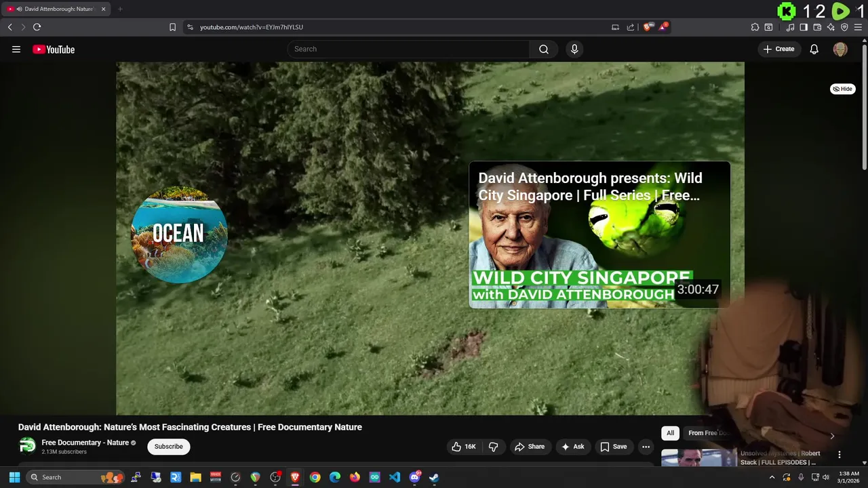Screen dimensions: 868x488
Task: Open a new browser tab
Action: coord(120,9)
